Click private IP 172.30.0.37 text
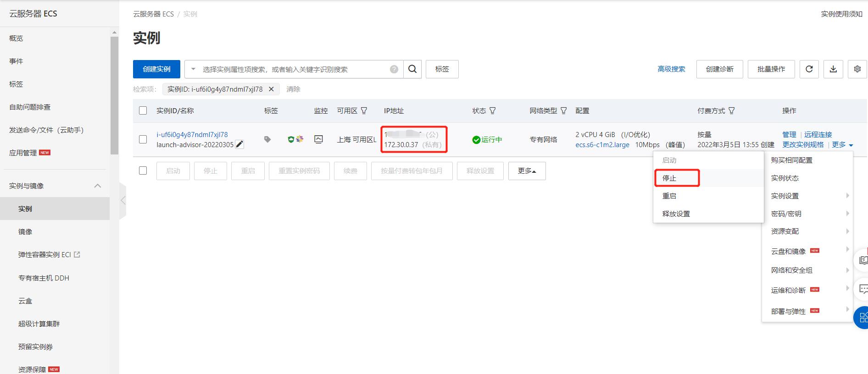 pyautogui.click(x=401, y=144)
